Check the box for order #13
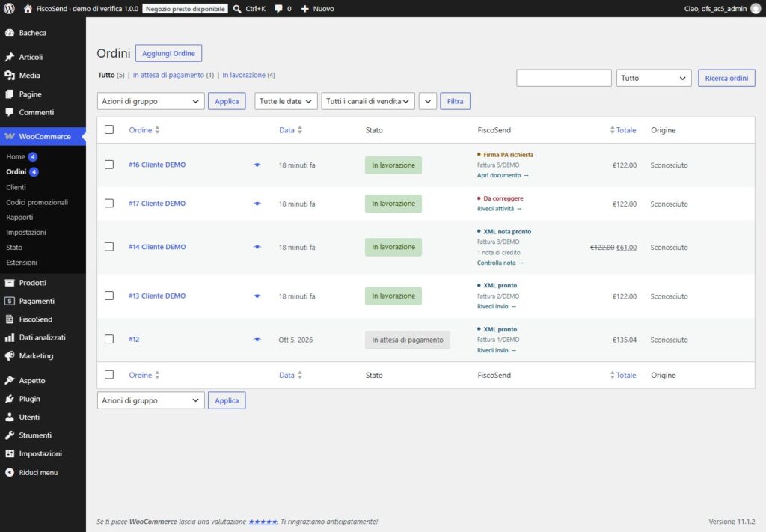 109,296
